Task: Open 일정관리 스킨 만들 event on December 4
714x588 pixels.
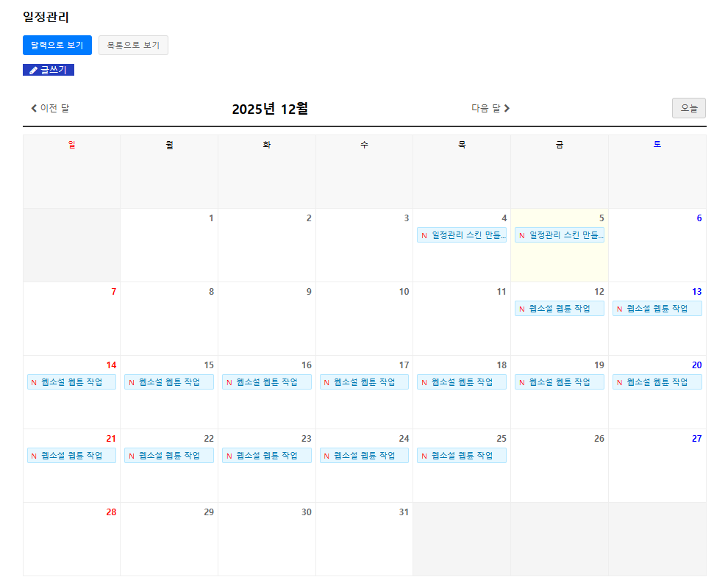Action: pyautogui.click(x=468, y=235)
